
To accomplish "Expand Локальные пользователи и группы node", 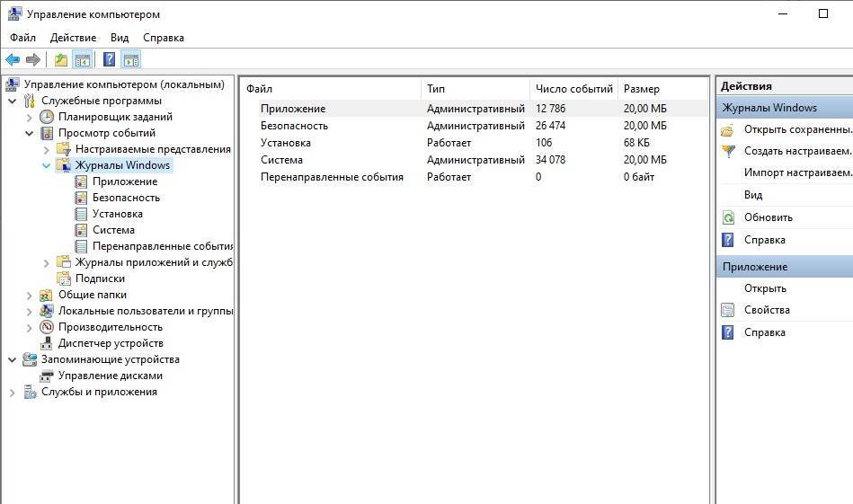I will tap(30, 311).
